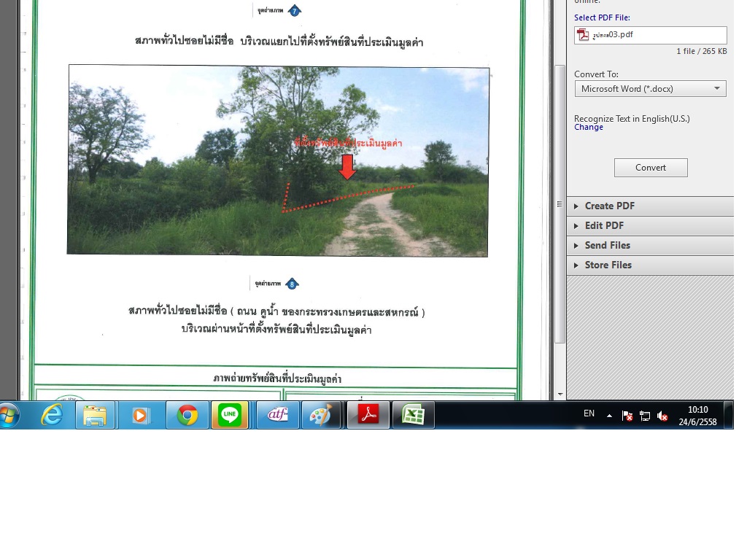Viewport: 747px width, 560px height.
Task: Expand the Send Files panel
Action: pyautogui.click(x=650, y=245)
